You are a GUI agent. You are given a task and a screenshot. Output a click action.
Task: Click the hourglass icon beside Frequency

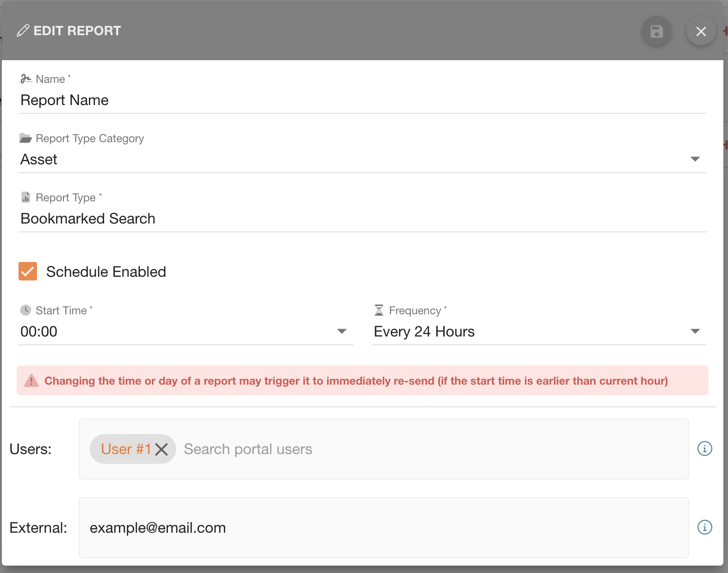[x=379, y=310]
